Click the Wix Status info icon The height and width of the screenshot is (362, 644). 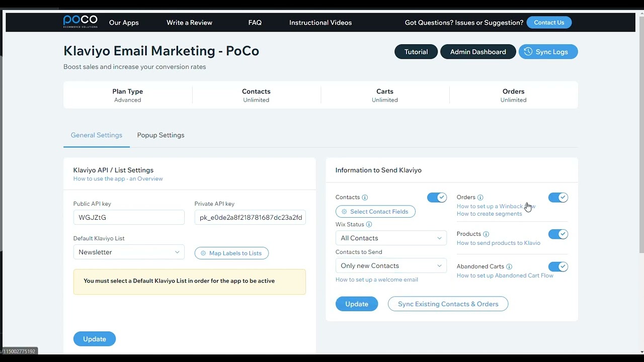(x=369, y=224)
